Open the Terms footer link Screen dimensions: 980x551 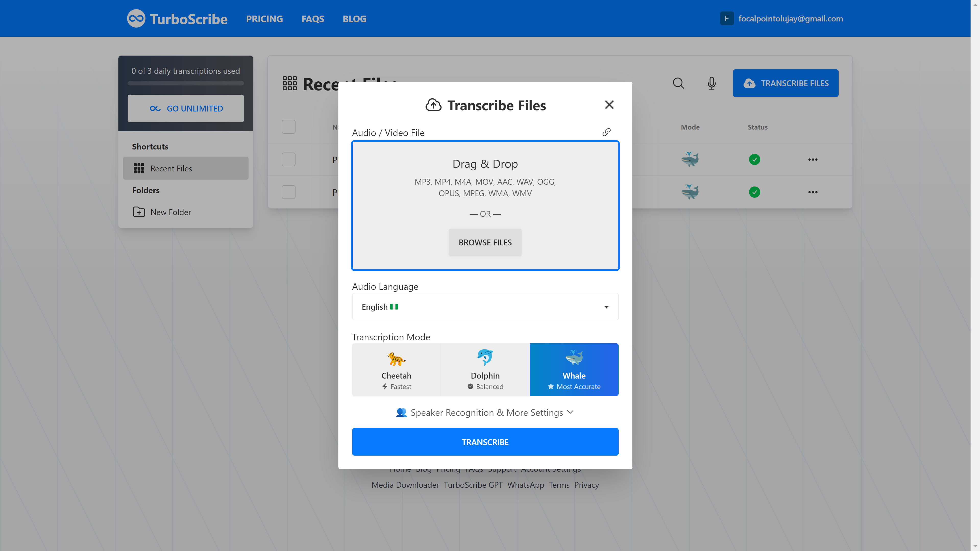[x=559, y=485]
